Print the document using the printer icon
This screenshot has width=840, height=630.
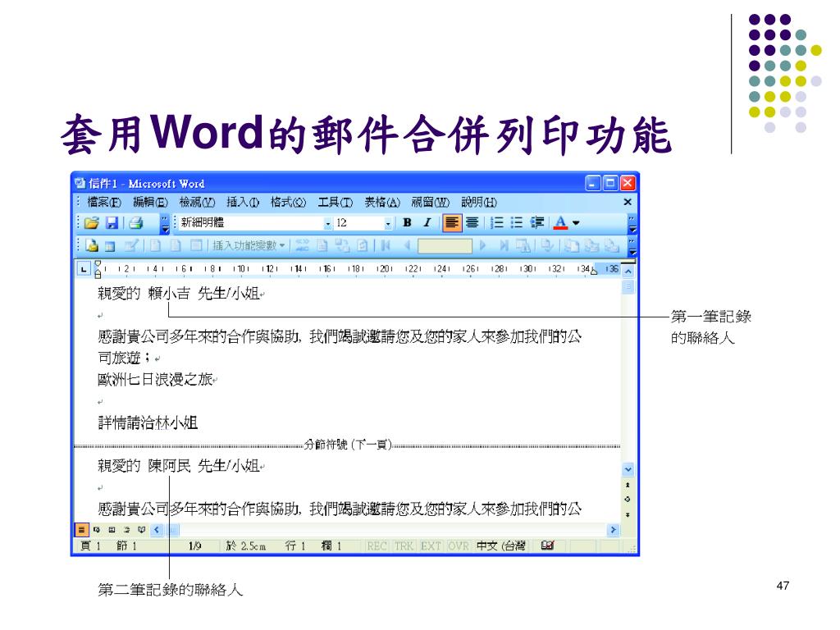click(136, 223)
